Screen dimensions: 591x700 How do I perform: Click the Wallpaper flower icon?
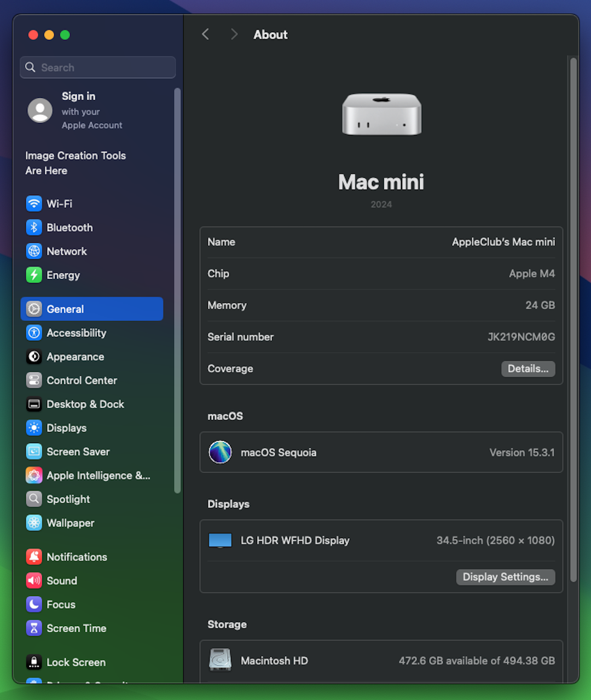click(x=34, y=523)
